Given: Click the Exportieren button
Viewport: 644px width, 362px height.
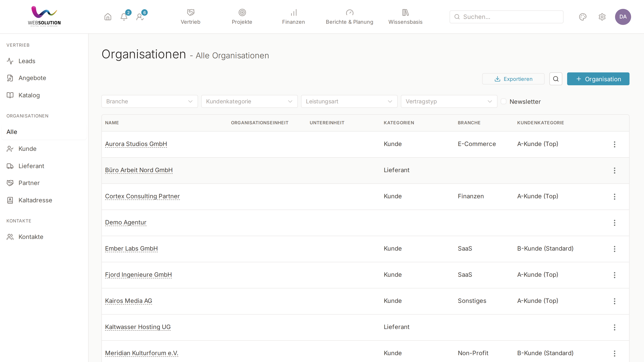Looking at the screenshot, I should [x=513, y=79].
